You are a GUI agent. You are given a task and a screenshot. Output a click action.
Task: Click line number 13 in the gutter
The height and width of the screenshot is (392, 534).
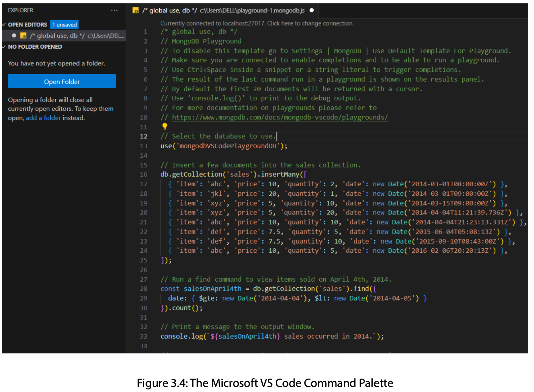pos(144,146)
